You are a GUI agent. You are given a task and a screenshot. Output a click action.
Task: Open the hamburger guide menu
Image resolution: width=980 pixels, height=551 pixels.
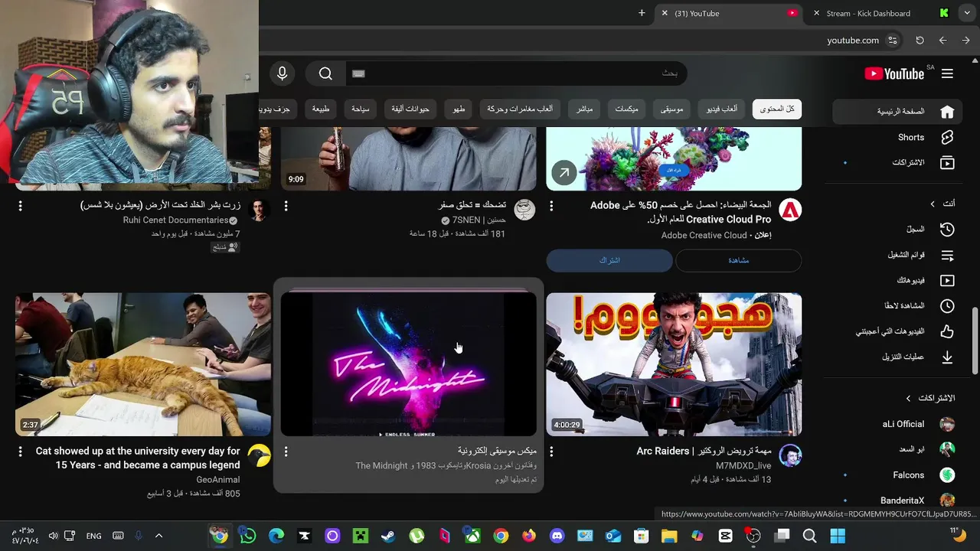click(x=947, y=73)
